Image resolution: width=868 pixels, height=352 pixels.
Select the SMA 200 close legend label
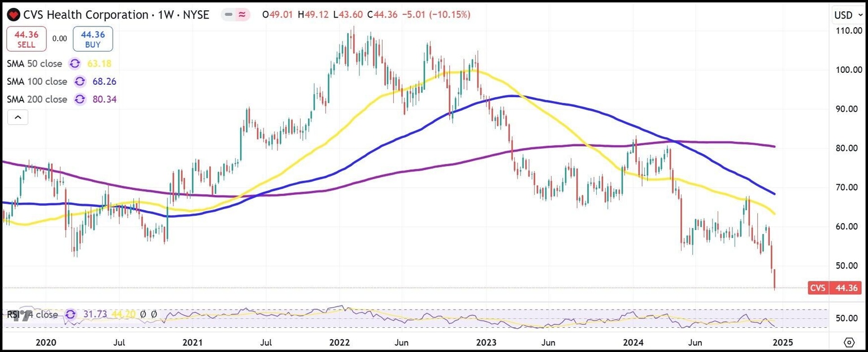(x=37, y=99)
